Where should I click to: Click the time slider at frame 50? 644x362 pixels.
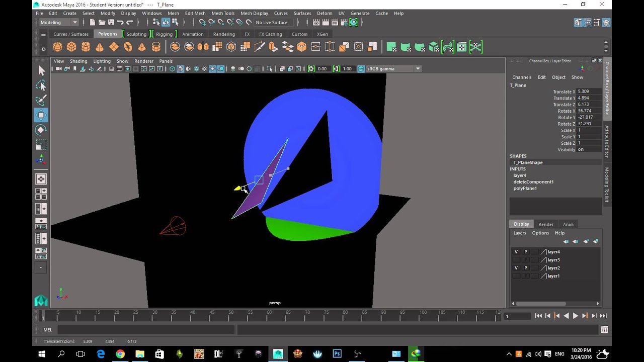pyautogui.click(x=231, y=316)
